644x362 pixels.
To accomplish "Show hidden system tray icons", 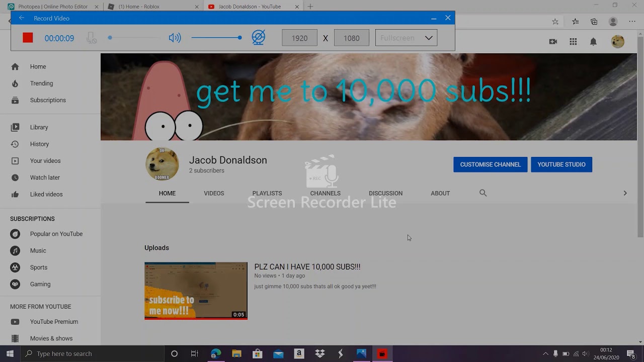I will tap(545, 354).
